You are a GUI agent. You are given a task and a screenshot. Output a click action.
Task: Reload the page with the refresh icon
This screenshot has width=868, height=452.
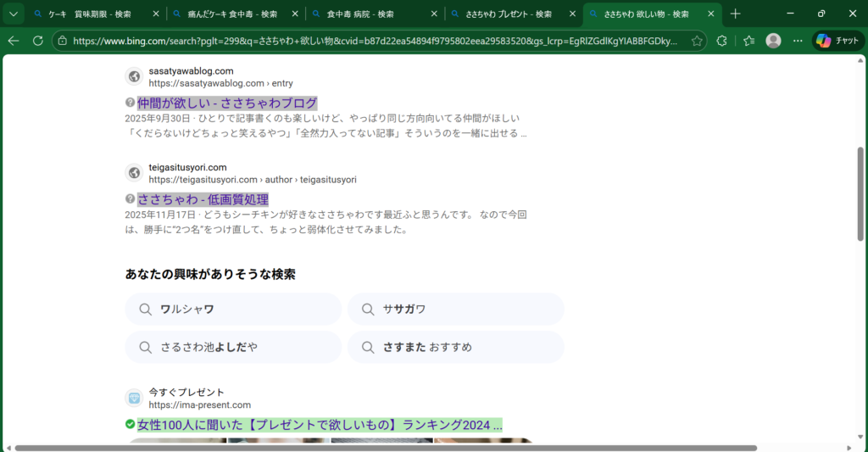38,41
